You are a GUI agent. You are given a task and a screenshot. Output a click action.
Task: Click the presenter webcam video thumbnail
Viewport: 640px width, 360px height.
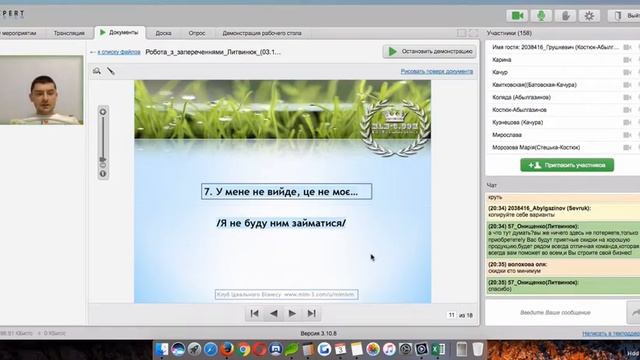pyautogui.click(x=41, y=90)
